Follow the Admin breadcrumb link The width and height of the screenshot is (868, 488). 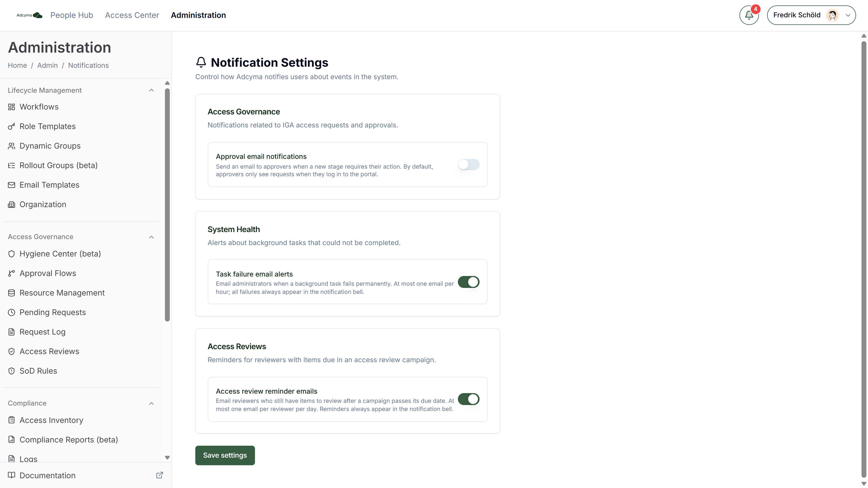(x=47, y=65)
